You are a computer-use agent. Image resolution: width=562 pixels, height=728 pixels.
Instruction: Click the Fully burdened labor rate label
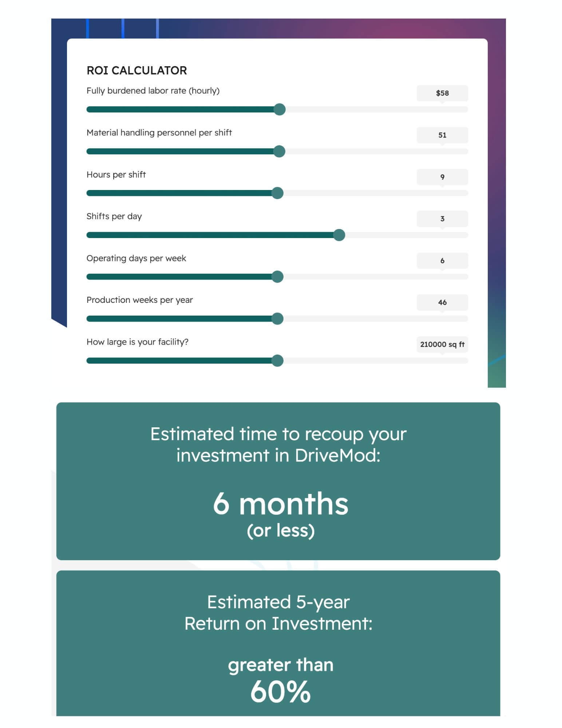click(x=153, y=91)
